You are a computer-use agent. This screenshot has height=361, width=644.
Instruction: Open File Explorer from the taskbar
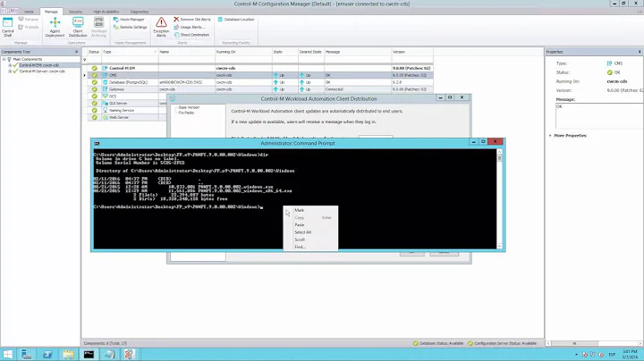(68, 354)
